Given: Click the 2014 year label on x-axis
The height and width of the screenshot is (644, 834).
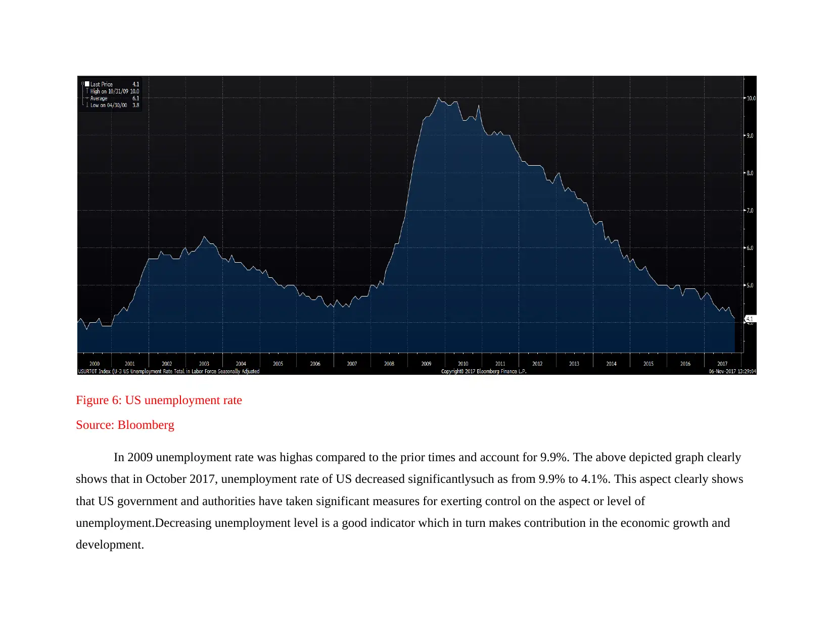Looking at the screenshot, I should point(612,364).
